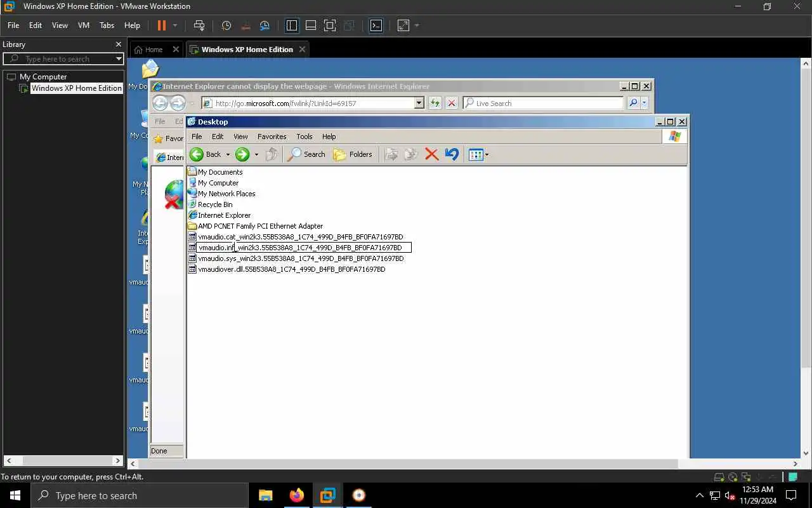The height and width of the screenshot is (508, 812).
Task: Click the blue Undo arrow icon
Action: pyautogui.click(x=452, y=154)
